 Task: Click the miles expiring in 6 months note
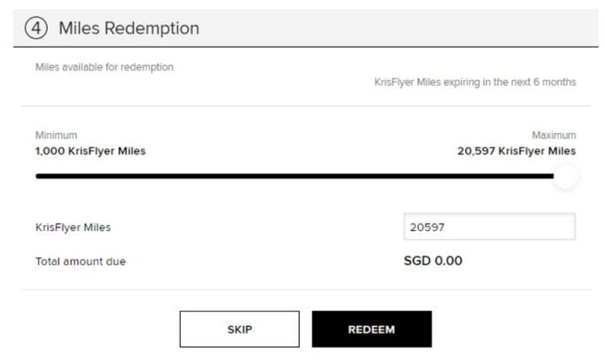tap(475, 82)
